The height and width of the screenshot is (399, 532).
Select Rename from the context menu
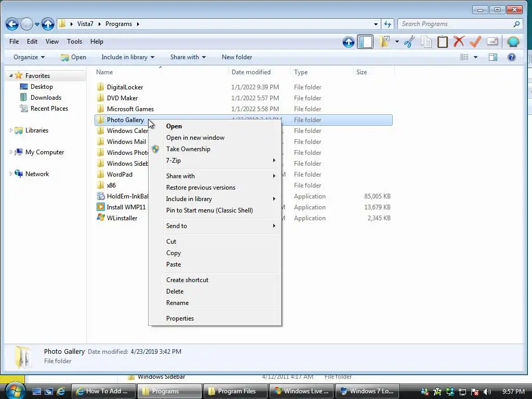[178, 303]
